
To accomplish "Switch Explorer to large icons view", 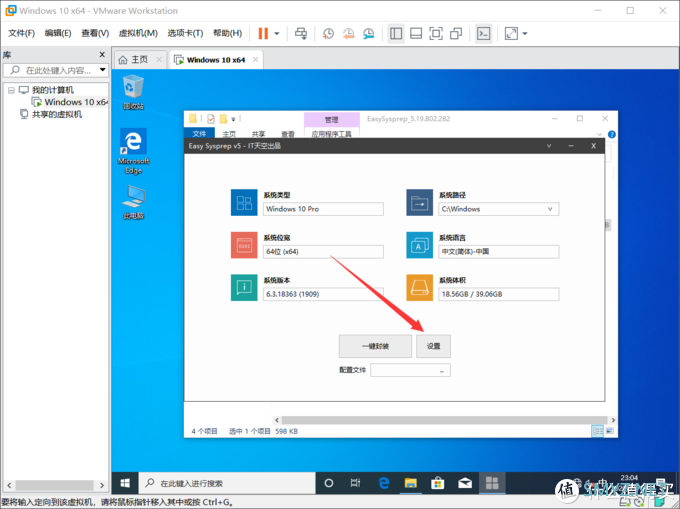I will pos(609,431).
